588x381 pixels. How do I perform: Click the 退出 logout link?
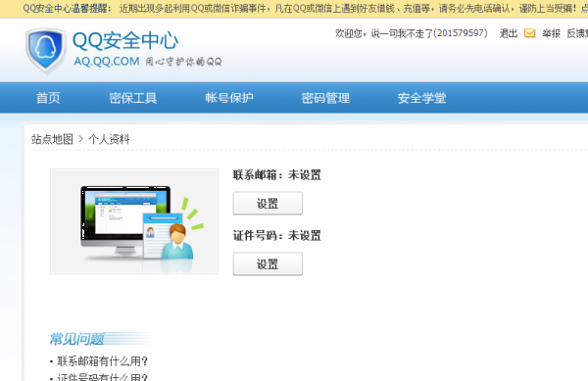pos(509,33)
